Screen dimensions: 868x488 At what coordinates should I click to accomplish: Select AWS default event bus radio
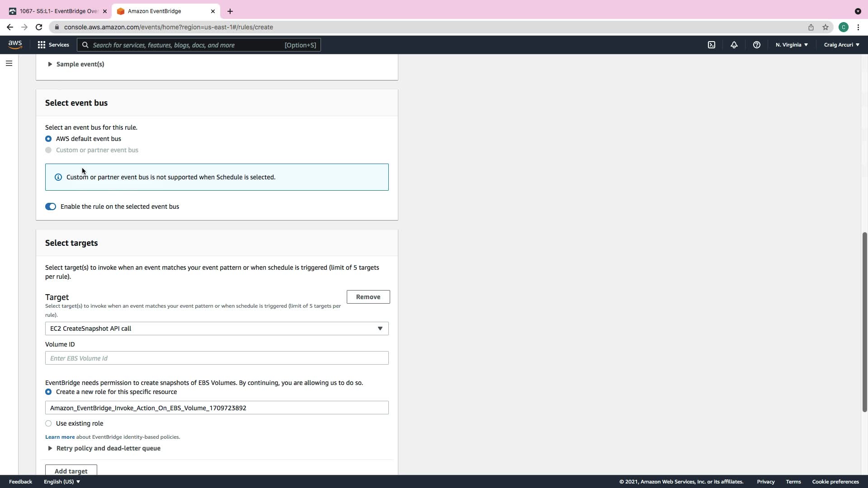pos(48,139)
